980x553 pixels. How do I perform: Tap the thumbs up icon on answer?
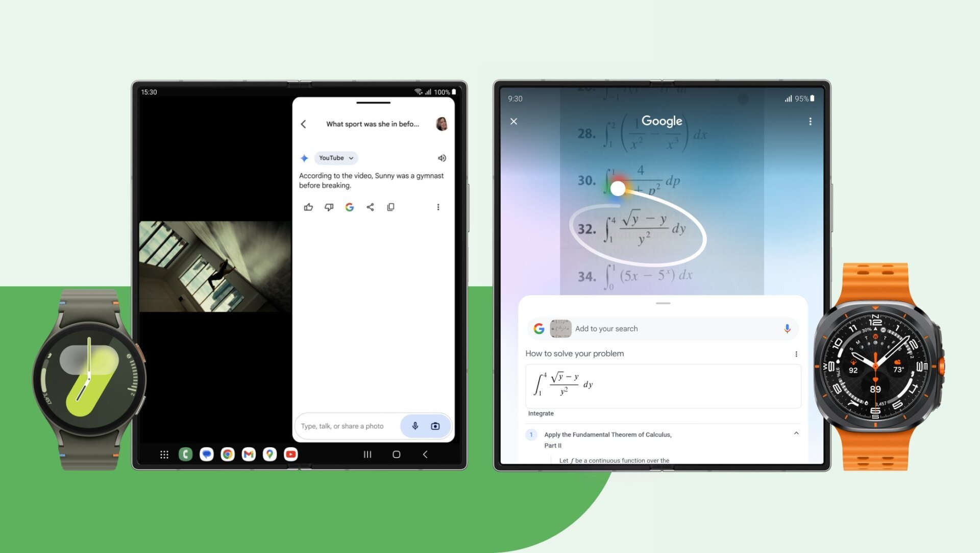coord(309,207)
